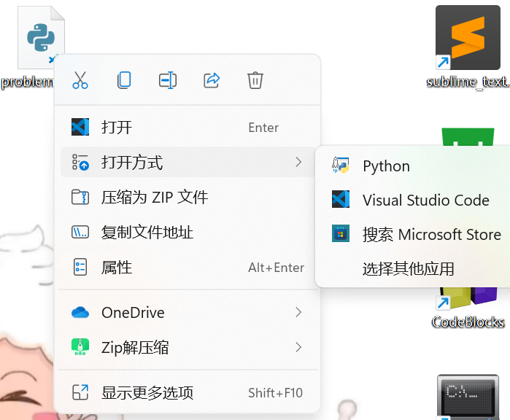Screen dimensions: 510x420
Task: Click the VS Code icon beside 打开
Action: pyautogui.click(x=80, y=127)
